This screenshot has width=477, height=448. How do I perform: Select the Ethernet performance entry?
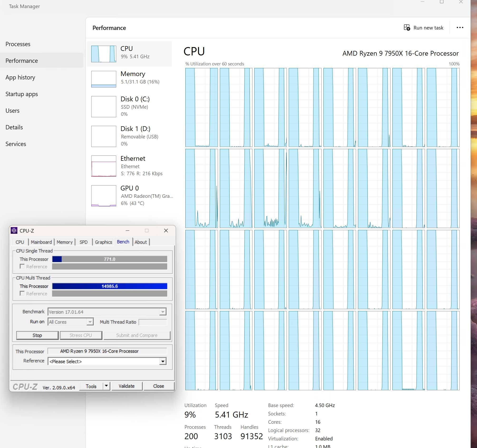tap(130, 166)
